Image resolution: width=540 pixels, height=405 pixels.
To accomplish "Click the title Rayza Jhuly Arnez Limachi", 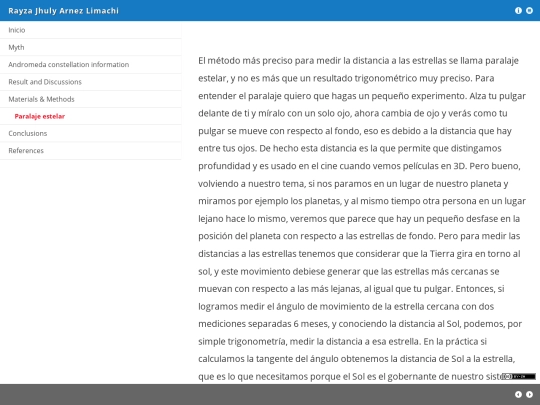I will [63, 11].
